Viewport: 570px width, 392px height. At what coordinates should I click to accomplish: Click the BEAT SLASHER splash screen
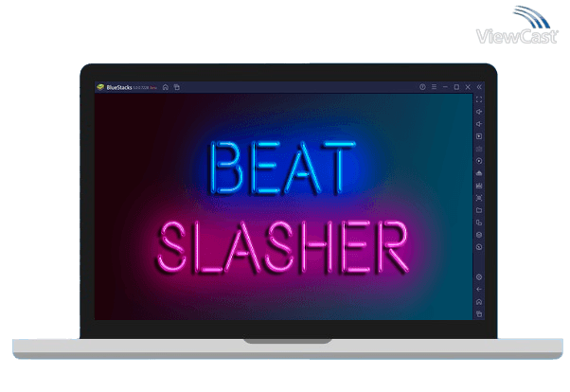(x=283, y=206)
